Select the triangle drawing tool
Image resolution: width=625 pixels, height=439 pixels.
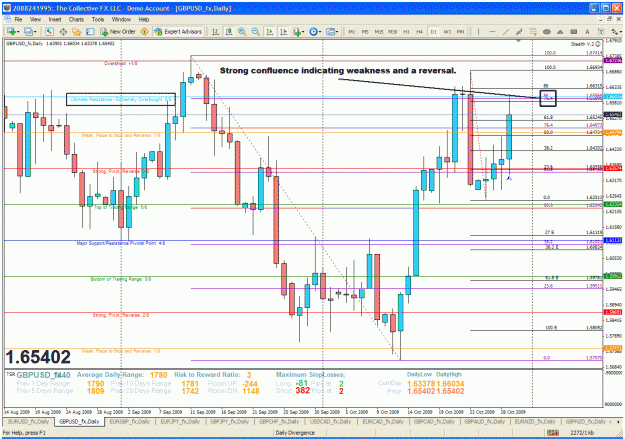coord(560,31)
